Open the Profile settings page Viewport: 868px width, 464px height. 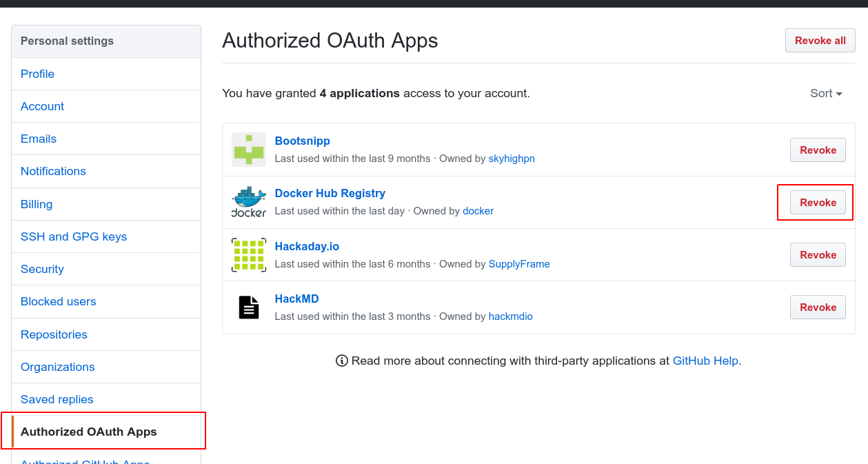click(37, 74)
